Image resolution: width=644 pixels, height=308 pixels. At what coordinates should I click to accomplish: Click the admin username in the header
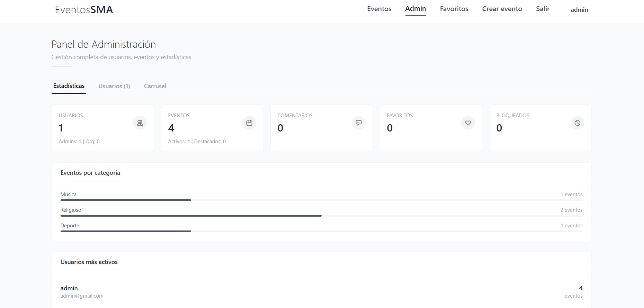(x=579, y=10)
